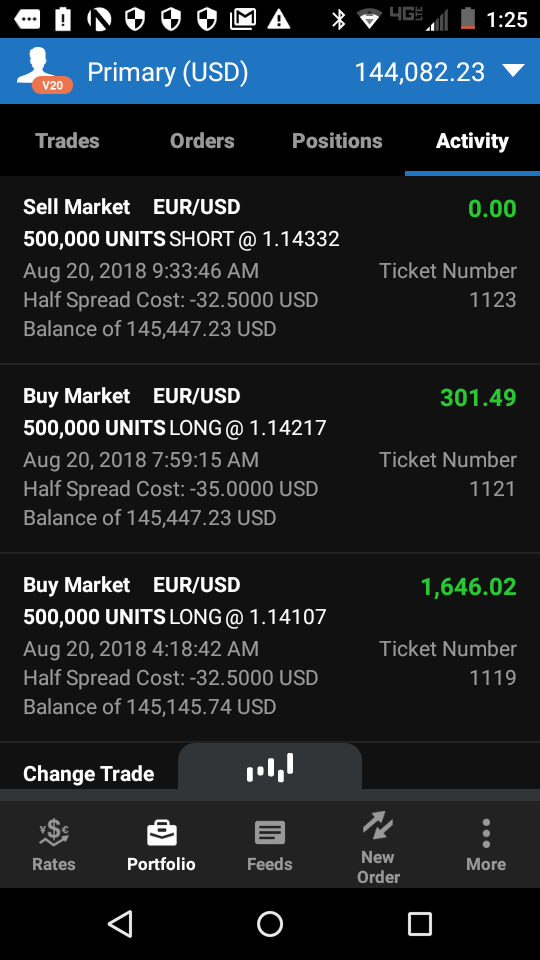540x960 pixels.
Task: Tap the New Order arrows icon
Action: (378, 825)
